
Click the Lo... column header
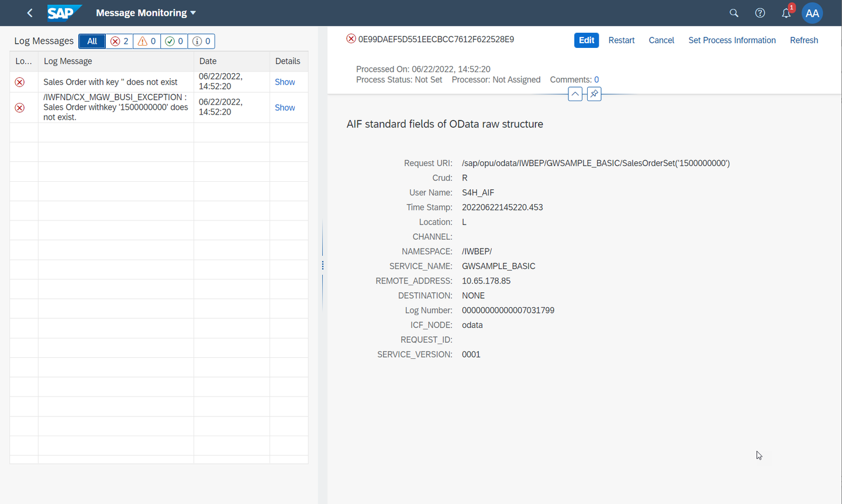(x=24, y=61)
